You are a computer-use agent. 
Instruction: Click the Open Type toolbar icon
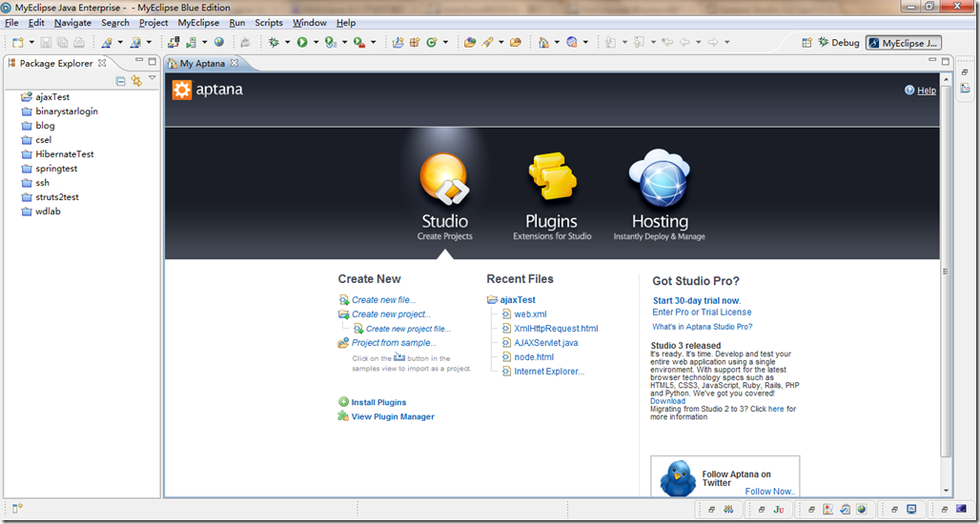pyautogui.click(x=470, y=43)
